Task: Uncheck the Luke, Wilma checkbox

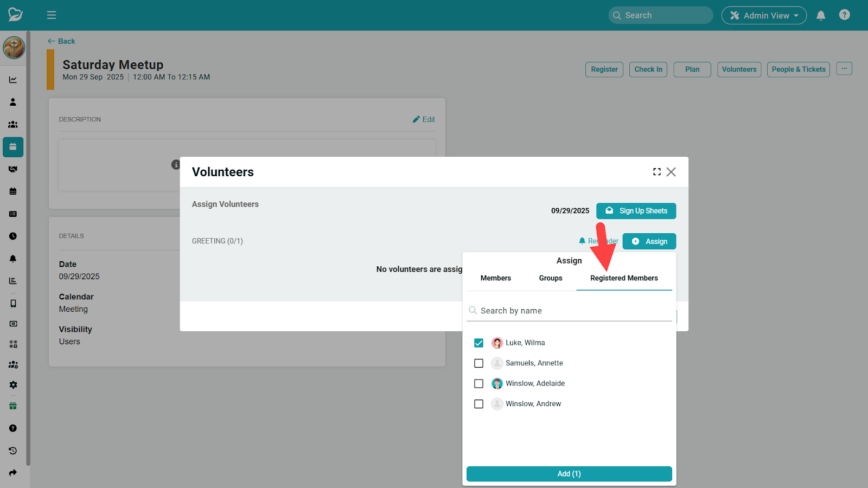Action: point(478,343)
